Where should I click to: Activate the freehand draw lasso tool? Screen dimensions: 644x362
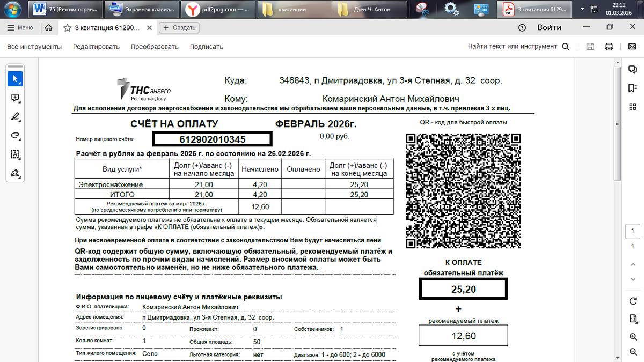(15, 135)
